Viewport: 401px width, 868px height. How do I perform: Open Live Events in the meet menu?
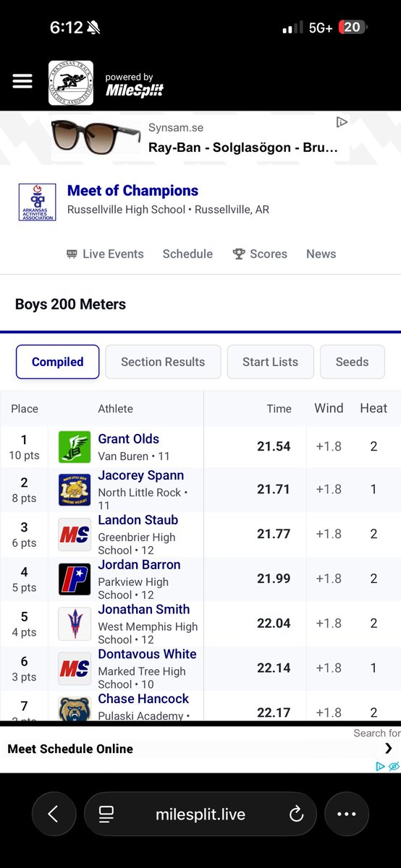(x=105, y=254)
